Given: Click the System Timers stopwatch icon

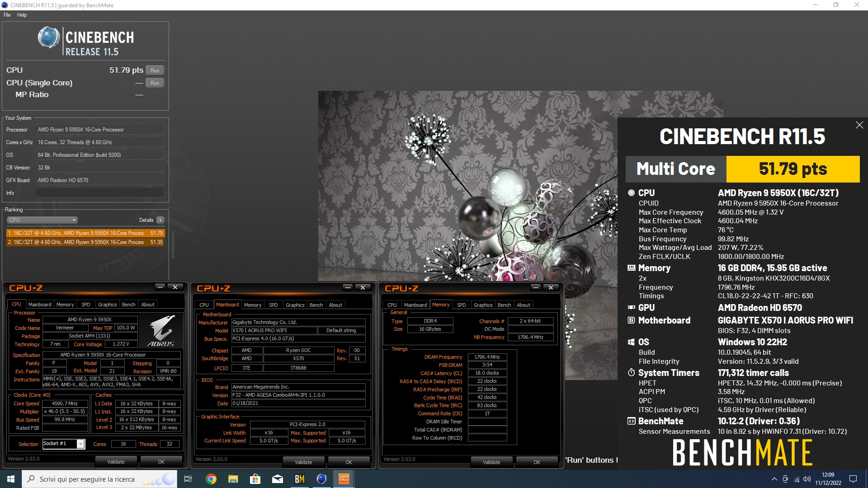Looking at the screenshot, I should point(631,373).
